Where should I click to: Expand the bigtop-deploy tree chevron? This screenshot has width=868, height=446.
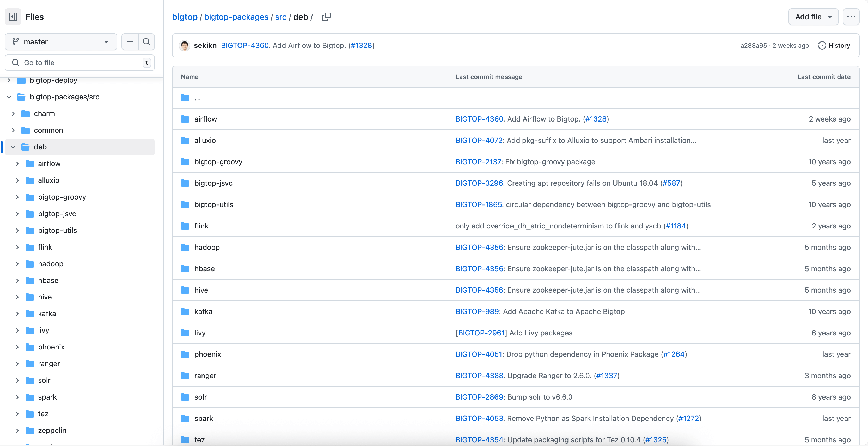tap(9, 80)
